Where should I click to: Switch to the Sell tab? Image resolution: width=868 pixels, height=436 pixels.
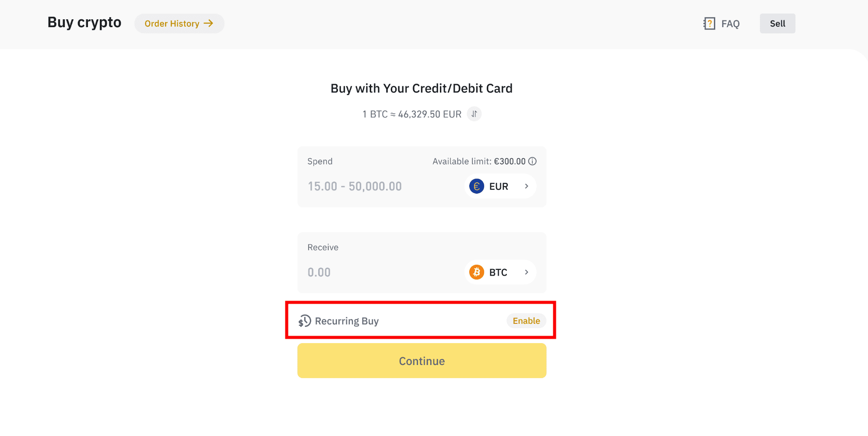coord(777,24)
